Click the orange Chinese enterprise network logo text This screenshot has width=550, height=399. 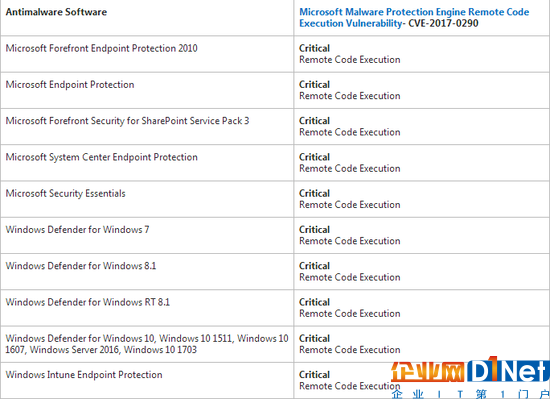click(428, 372)
